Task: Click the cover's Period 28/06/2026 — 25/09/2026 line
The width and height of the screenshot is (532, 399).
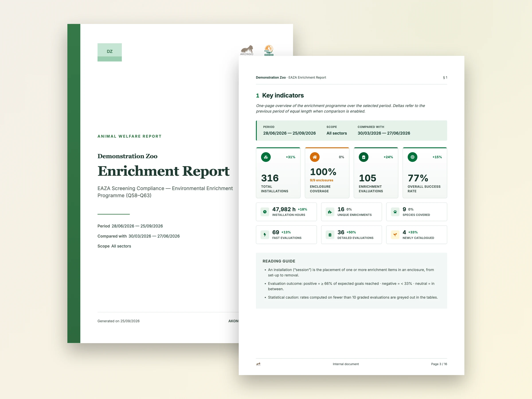Action: [x=130, y=226]
